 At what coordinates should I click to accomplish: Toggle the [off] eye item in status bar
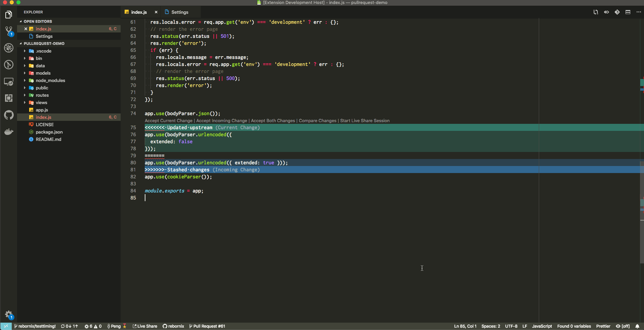[623, 326]
